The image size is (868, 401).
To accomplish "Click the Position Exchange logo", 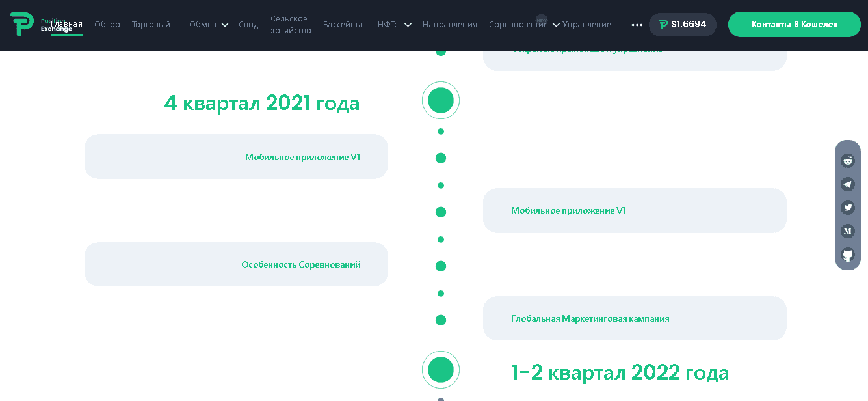I will click(23, 24).
